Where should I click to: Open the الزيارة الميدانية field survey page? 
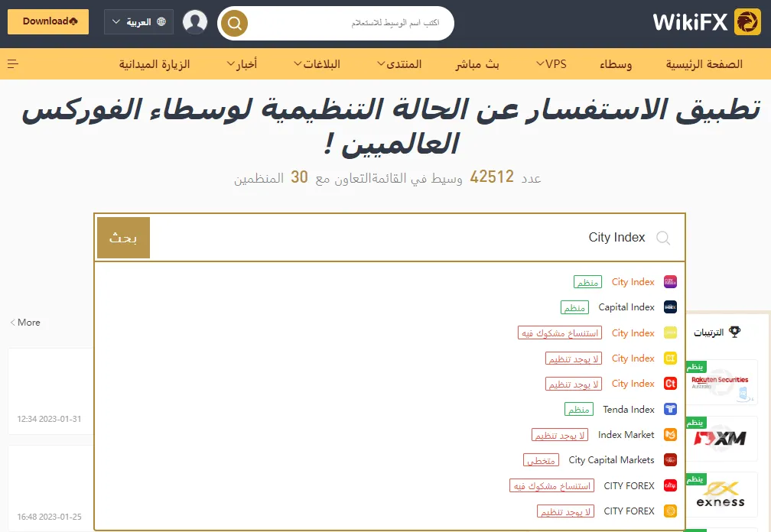point(155,64)
